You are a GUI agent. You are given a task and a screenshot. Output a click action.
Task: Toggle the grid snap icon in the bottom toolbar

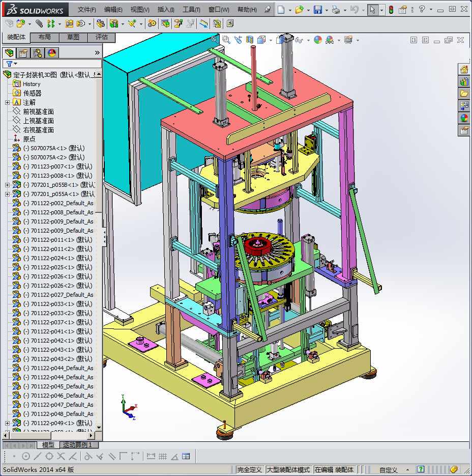pyautogui.click(x=163, y=456)
